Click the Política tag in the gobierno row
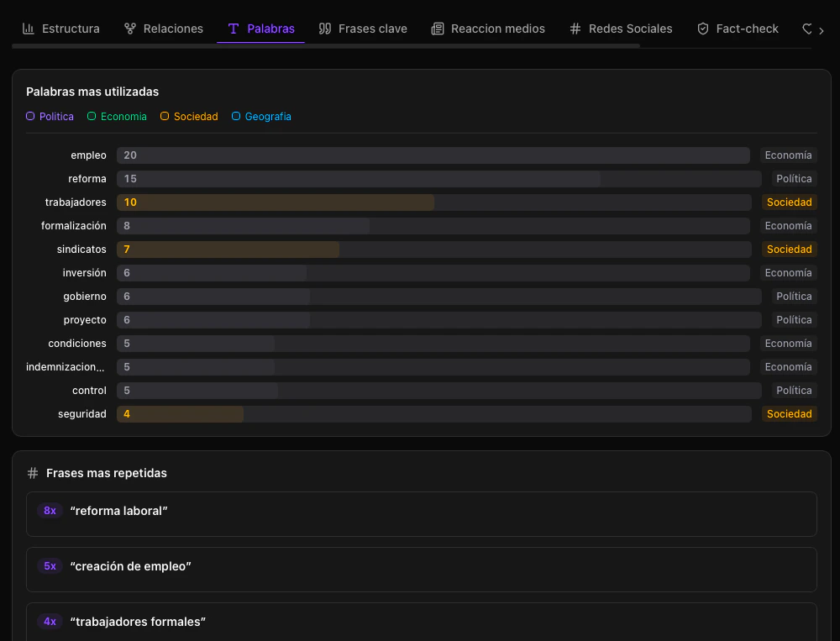Image resolution: width=840 pixels, height=641 pixels. click(x=794, y=297)
